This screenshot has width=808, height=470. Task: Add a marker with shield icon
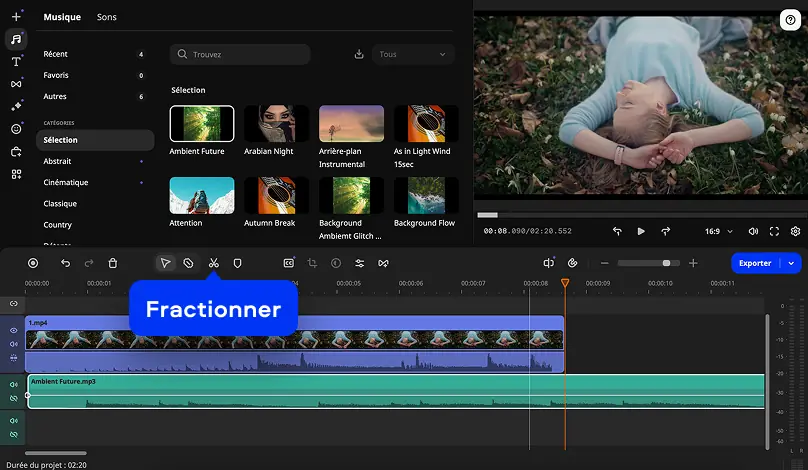[x=238, y=263]
